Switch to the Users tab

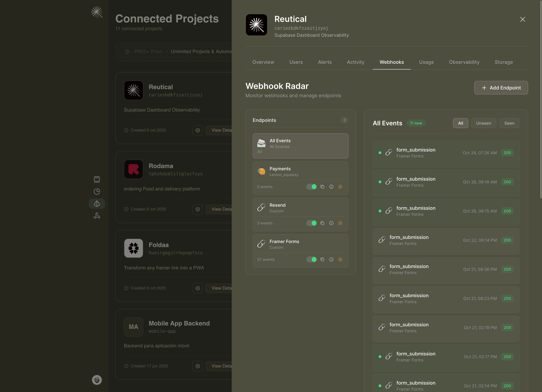(x=296, y=62)
